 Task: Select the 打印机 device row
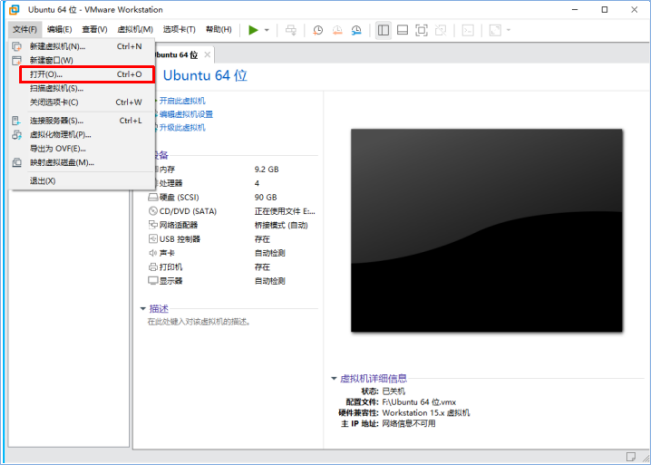pos(233,267)
